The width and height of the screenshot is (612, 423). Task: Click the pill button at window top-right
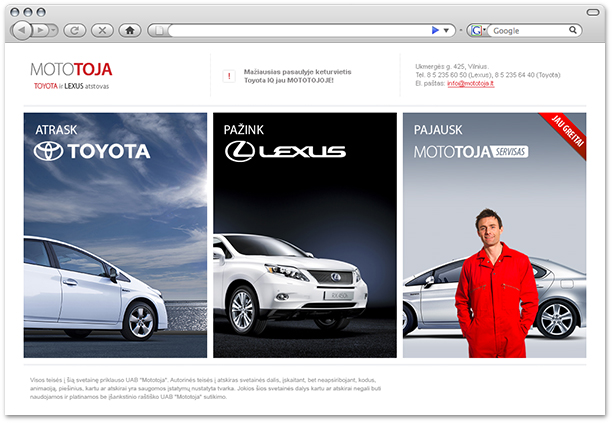(x=593, y=12)
